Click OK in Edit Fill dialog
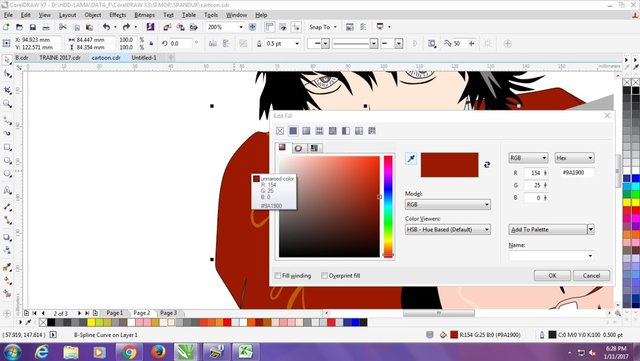The height and width of the screenshot is (361, 640). (552, 276)
